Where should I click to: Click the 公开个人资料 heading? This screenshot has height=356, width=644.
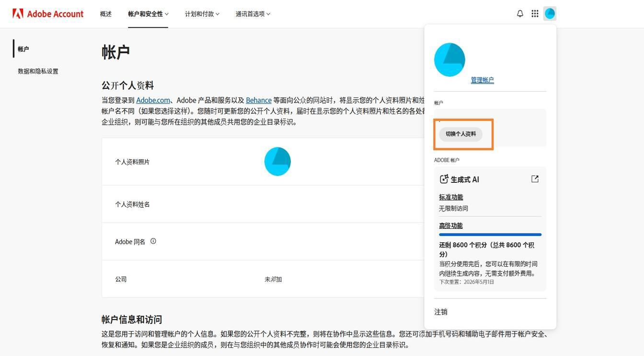tap(127, 85)
